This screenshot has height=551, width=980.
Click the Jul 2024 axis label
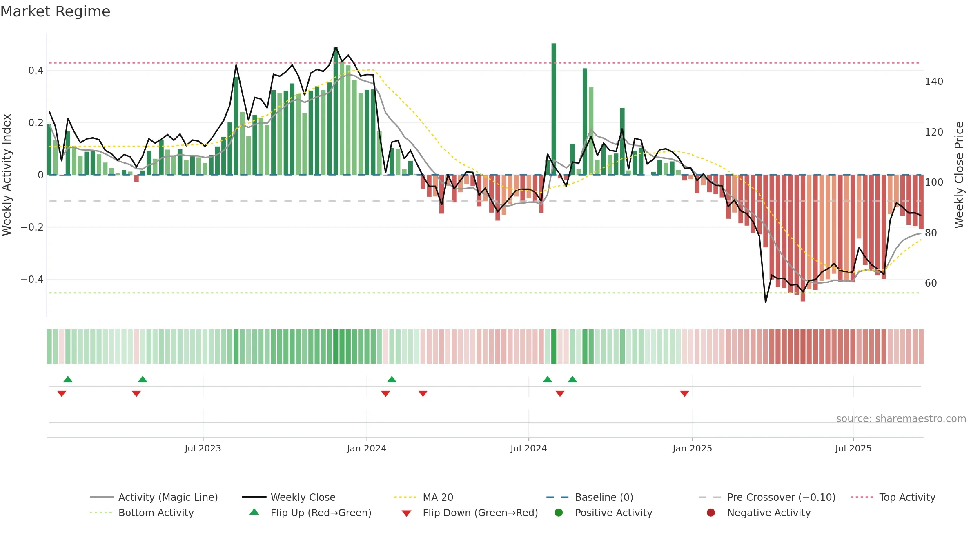[529, 449]
